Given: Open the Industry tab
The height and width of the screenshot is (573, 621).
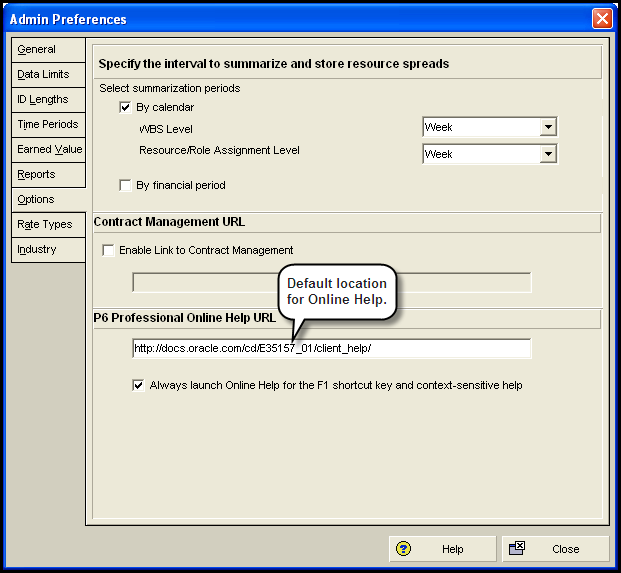Looking at the screenshot, I should [48, 249].
